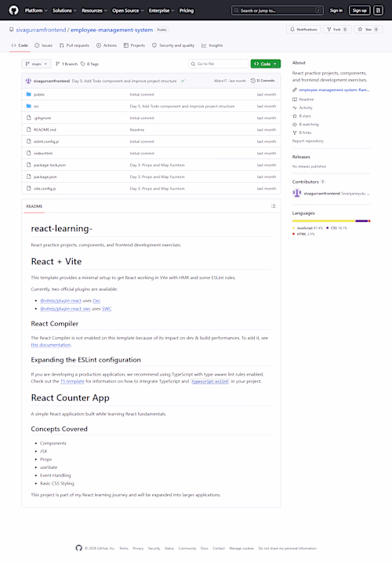The height and width of the screenshot is (563, 392).
Task: Follow the Oxc link
Action: 96,300
